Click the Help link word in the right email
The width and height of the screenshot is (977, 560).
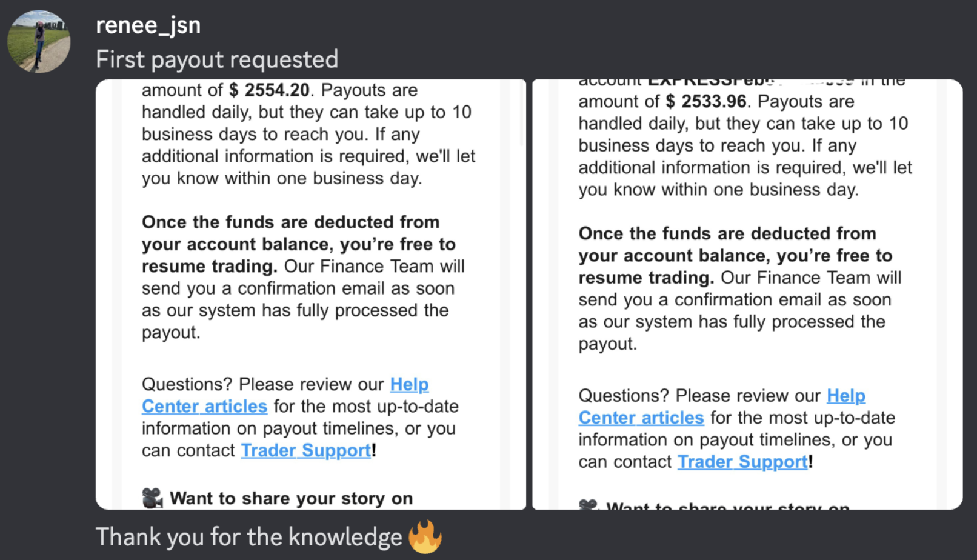point(846,396)
